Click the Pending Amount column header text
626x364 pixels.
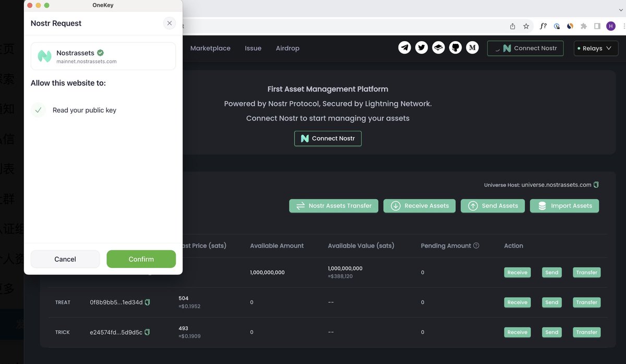tap(446, 246)
